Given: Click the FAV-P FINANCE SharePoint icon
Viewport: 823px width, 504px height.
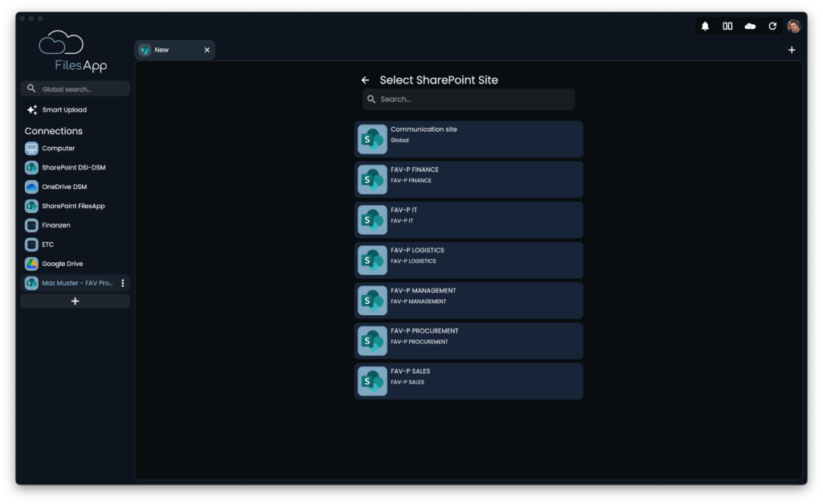Looking at the screenshot, I should coord(372,179).
